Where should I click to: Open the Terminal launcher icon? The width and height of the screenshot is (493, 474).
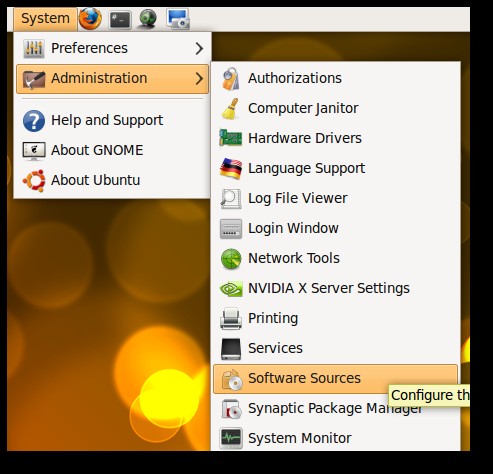tap(120, 19)
